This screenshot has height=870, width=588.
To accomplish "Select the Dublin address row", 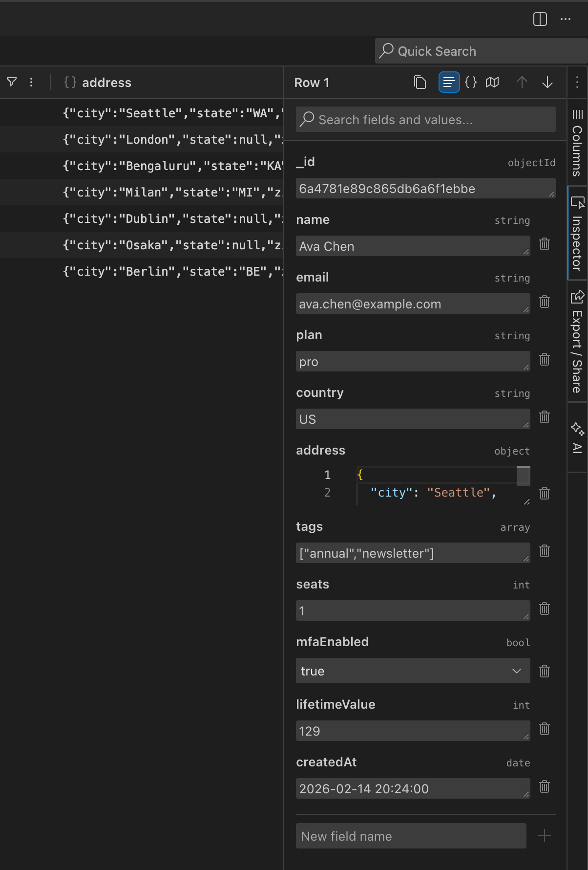I will coord(142,218).
